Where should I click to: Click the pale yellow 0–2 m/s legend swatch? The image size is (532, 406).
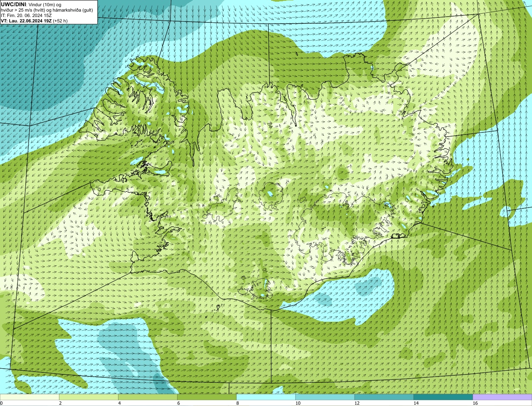tap(30, 397)
